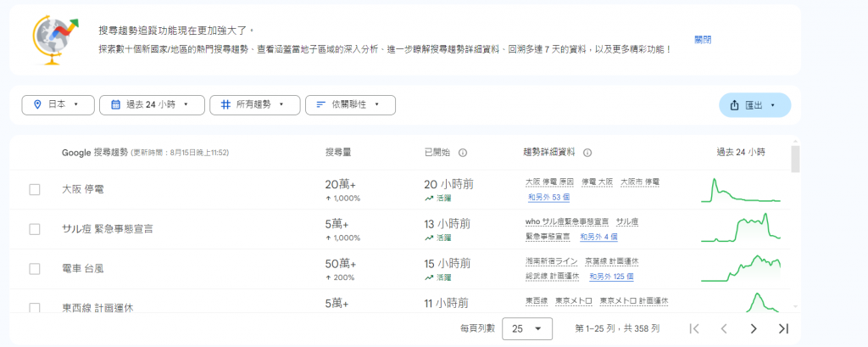Click the sparkline chart for サル痘 緊急事態宣言
868x347 pixels.
point(741,228)
